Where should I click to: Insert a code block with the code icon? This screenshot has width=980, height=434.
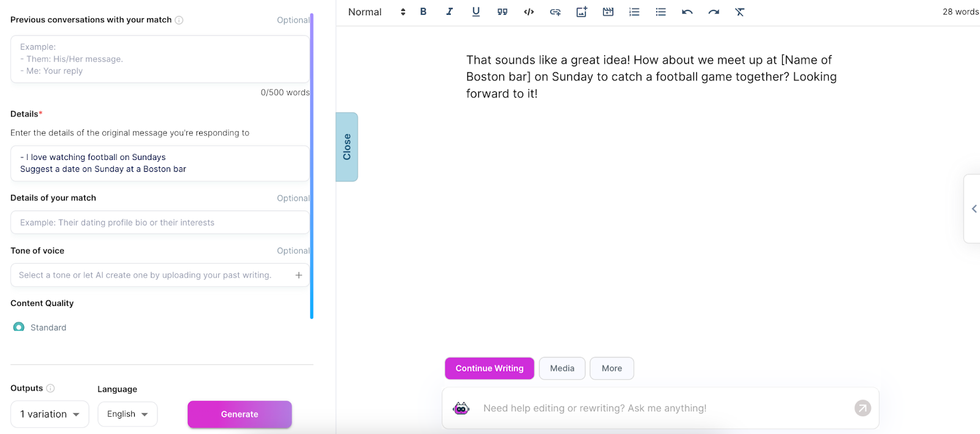[529, 12]
